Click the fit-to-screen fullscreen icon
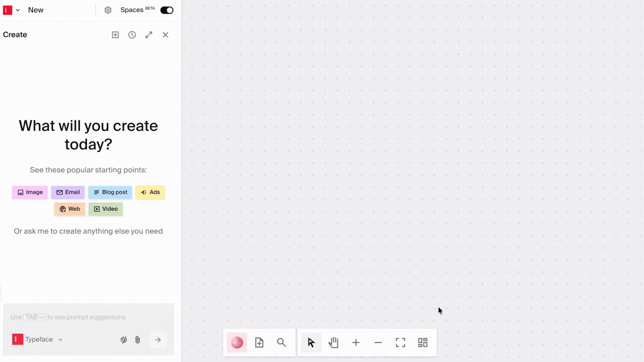The image size is (644, 362). pos(400,342)
